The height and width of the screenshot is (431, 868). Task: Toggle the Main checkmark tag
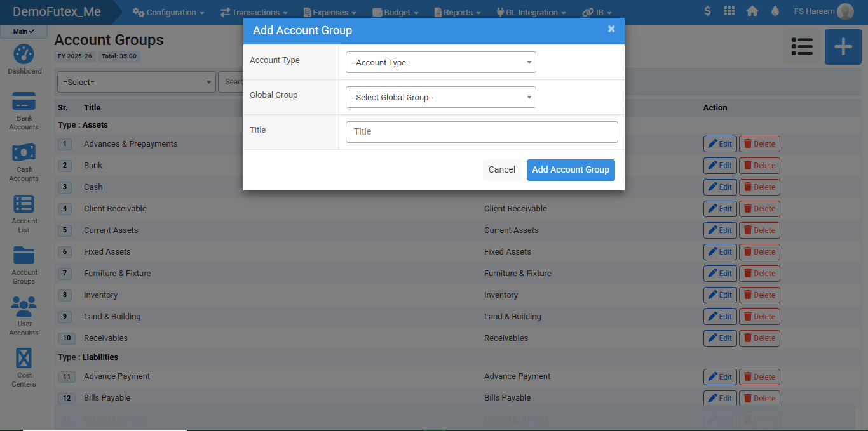[x=24, y=32]
